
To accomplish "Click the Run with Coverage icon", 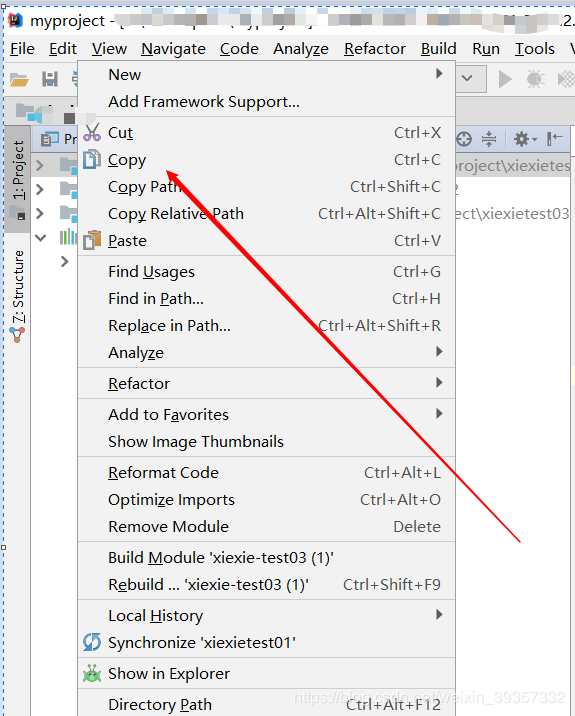I will point(566,79).
